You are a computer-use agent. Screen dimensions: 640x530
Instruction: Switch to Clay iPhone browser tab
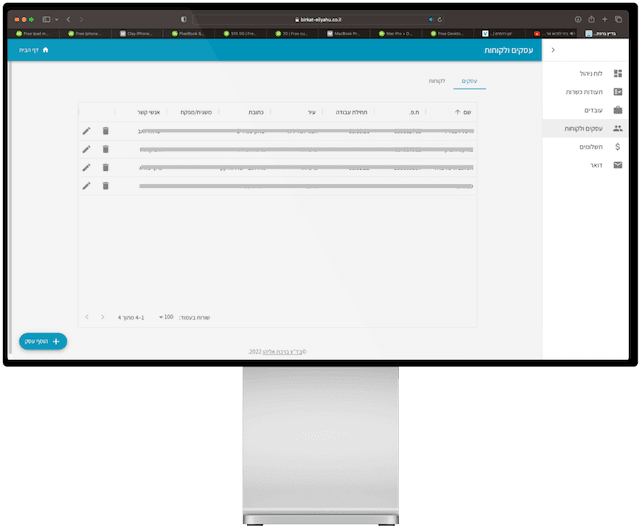(x=137, y=33)
